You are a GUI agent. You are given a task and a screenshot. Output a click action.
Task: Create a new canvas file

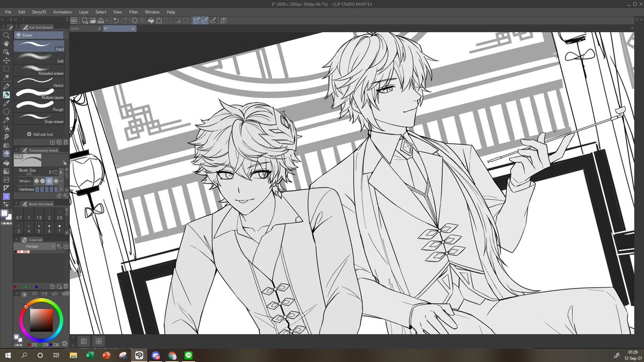pyautogui.click(x=85, y=20)
